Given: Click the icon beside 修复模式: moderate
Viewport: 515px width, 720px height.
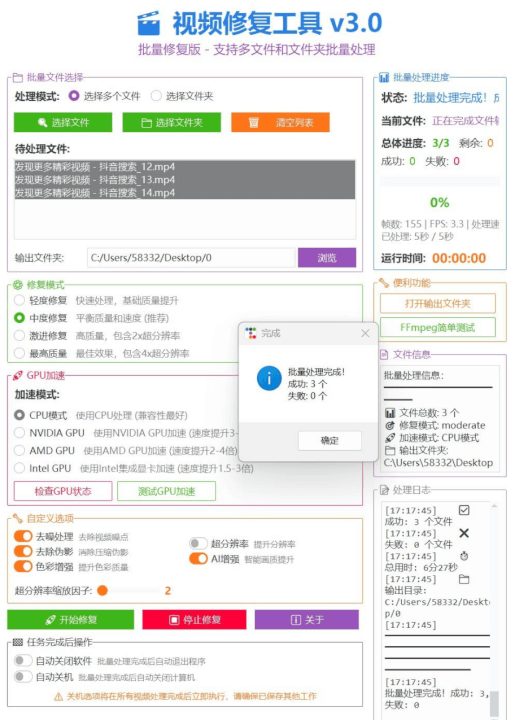Looking at the screenshot, I should pos(390,425).
